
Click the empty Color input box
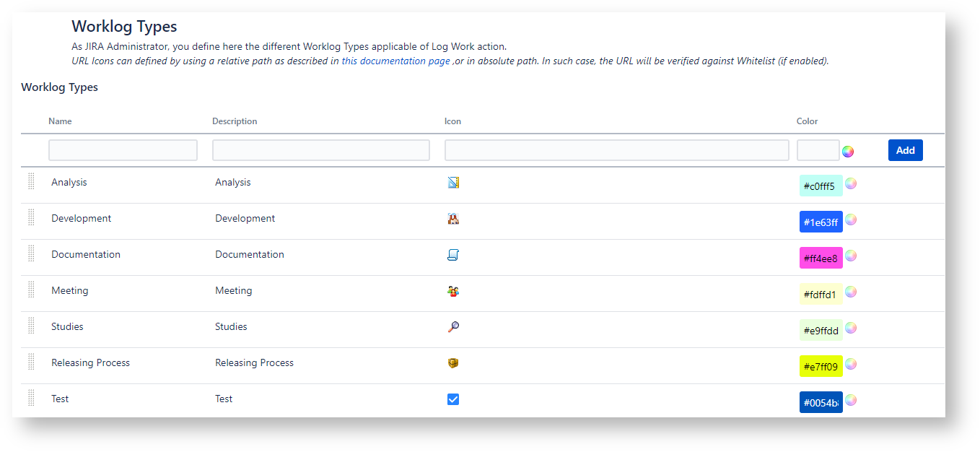coord(818,150)
